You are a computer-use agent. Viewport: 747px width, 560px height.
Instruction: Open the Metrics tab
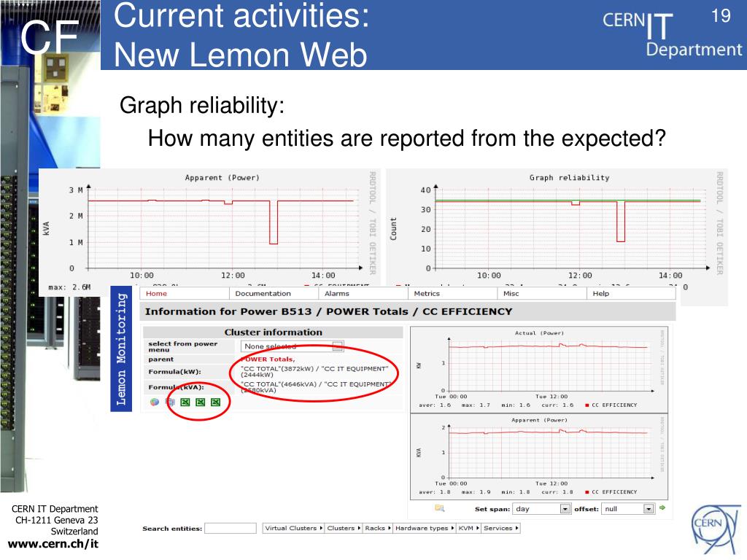(x=452, y=293)
